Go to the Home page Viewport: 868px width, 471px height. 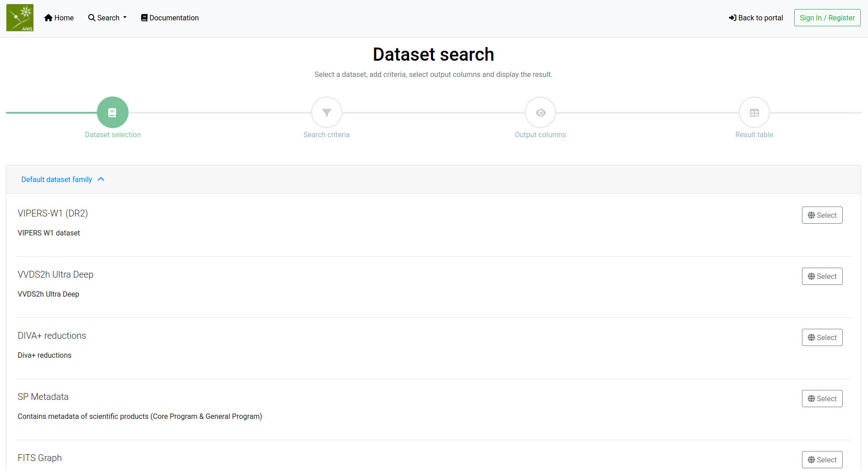click(x=59, y=18)
